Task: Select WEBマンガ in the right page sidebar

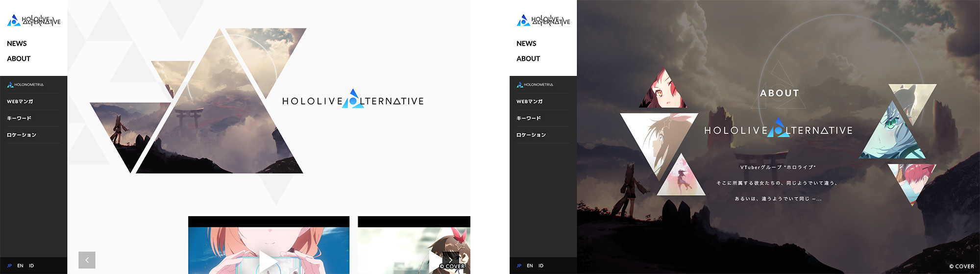Action: click(530, 101)
